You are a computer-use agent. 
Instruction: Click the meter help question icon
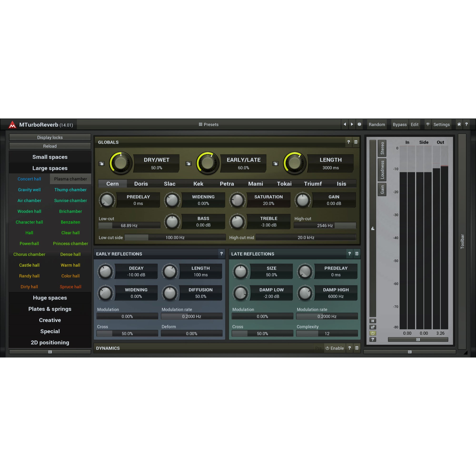(373, 340)
